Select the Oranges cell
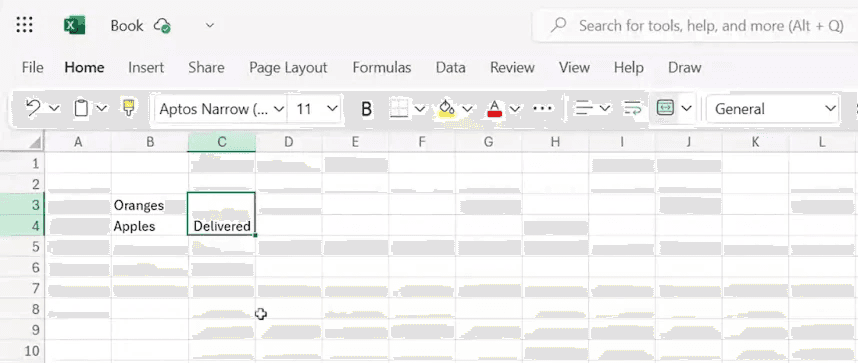The image size is (858, 363). coord(150,205)
